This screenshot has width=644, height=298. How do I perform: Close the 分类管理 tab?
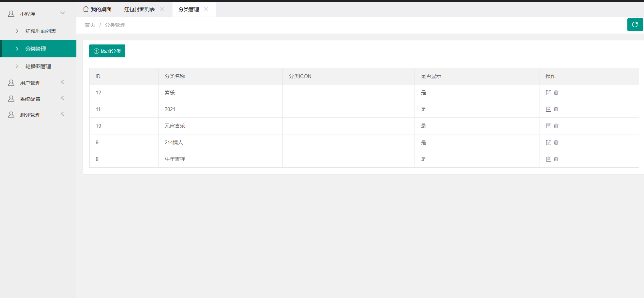(x=206, y=10)
